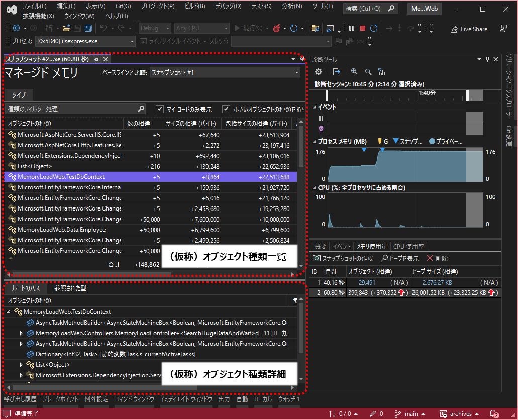Switch to the 参照された型 tab

(70, 288)
